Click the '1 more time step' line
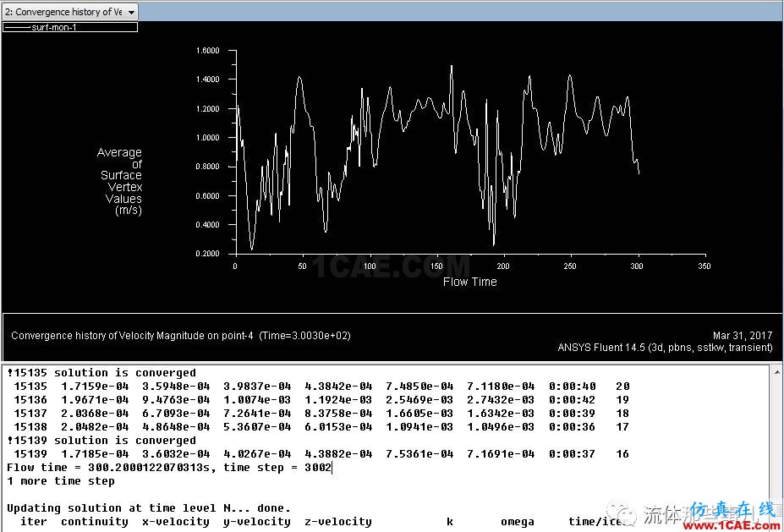Viewport: 784px width, 532px height. click(61, 481)
